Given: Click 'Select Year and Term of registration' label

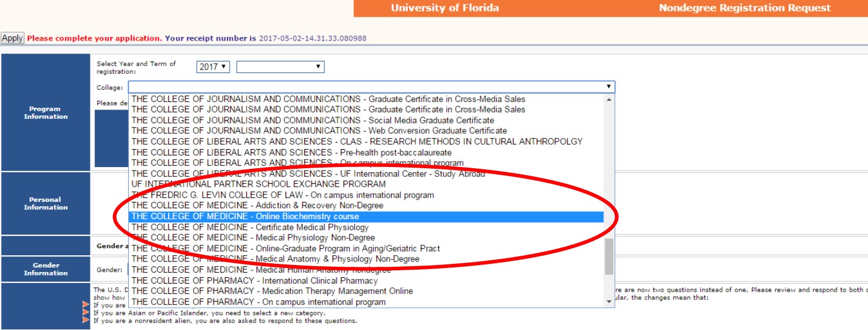Looking at the screenshot, I should (136, 67).
